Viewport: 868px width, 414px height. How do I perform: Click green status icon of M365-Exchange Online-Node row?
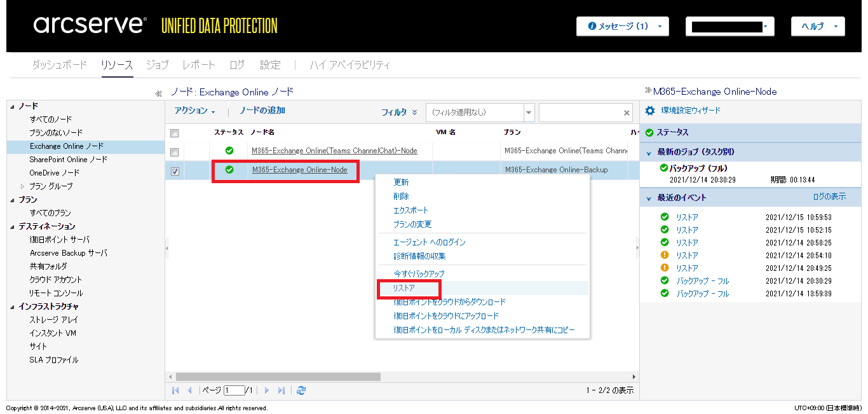tap(229, 170)
